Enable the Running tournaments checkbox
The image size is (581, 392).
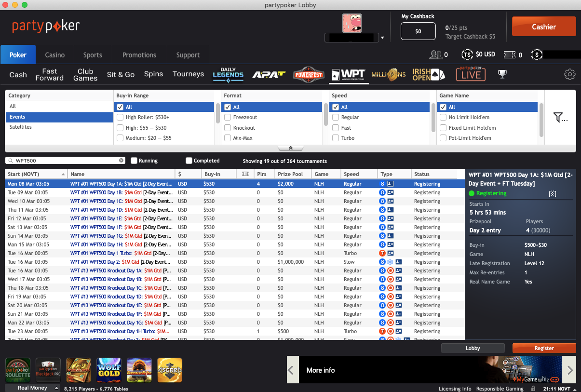(x=134, y=161)
